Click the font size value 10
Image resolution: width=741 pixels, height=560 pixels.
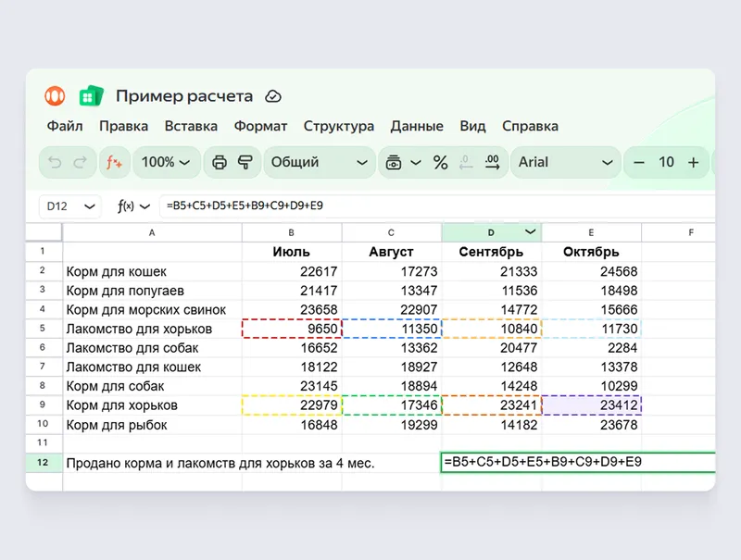coord(666,162)
